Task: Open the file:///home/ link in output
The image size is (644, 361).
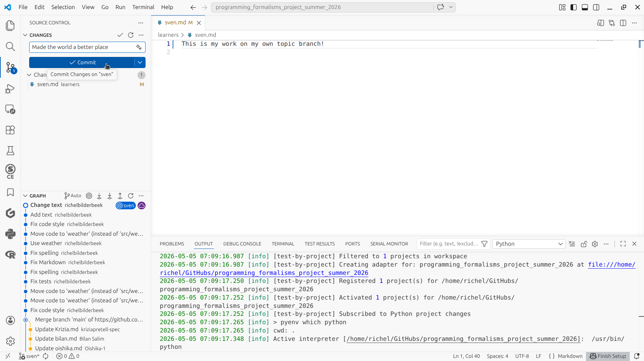Action: pyautogui.click(x=612, y=265)
